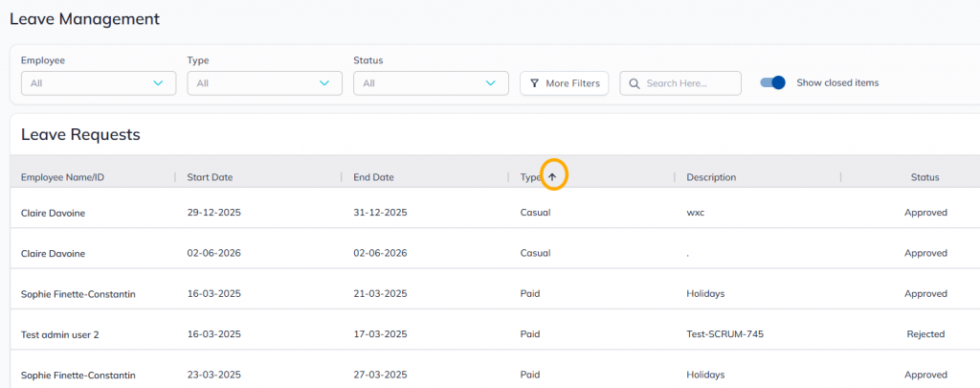980x388 pixels.
Task: Click the Start Date column header
Action: click(x=210, y=177)
